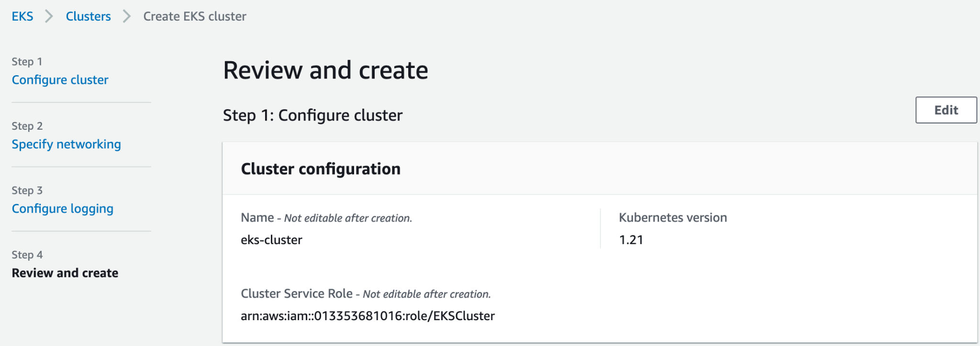
Task: Click the Step 4 label in sidebar
Action: (27, 255)
